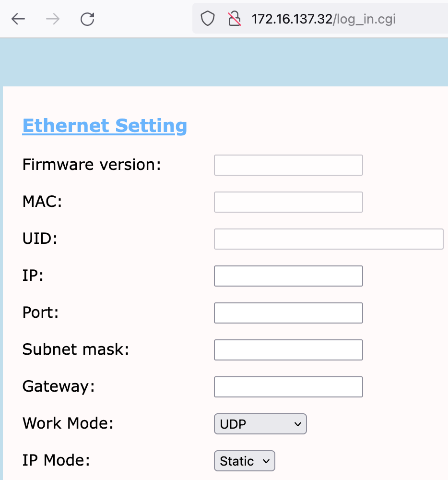This screenshot has height=480, width=448.
Task: Expand the Work Mode UDP dropdown
Action: click(x=260, y=424)
